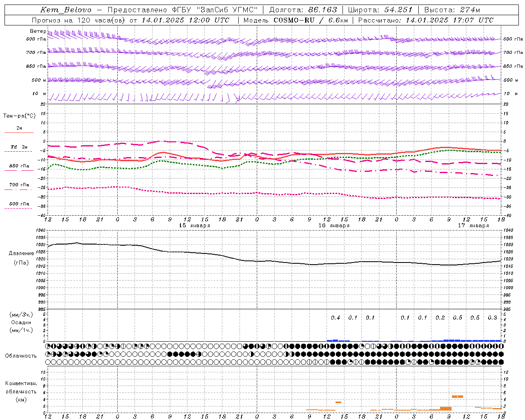Image resolution: width=525 pixels, height=420 pixels.
Task: Click the 0.4 precipitation amount value
Action: pos(336,318)
